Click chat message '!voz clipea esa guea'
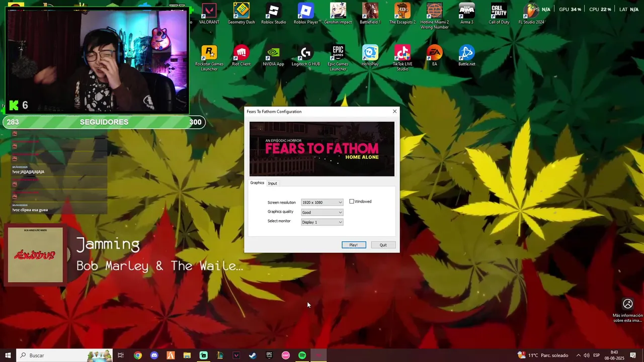Screen dimensions: 644x362 tap(30, 210)
